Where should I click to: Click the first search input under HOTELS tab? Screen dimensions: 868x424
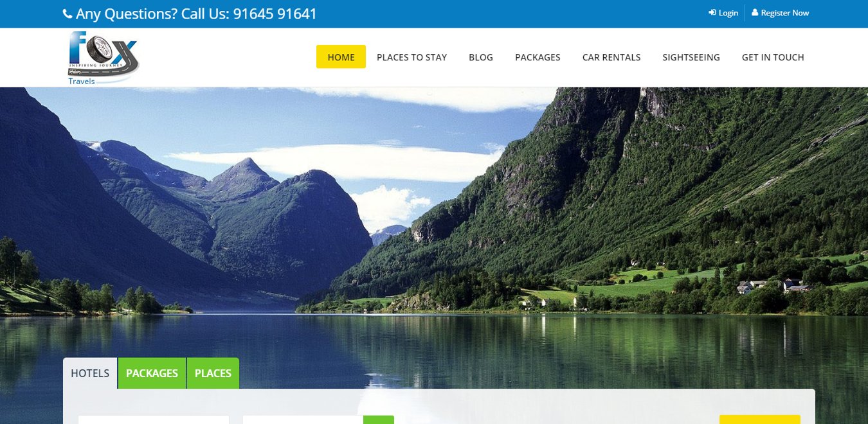click(x=154, y=420)
